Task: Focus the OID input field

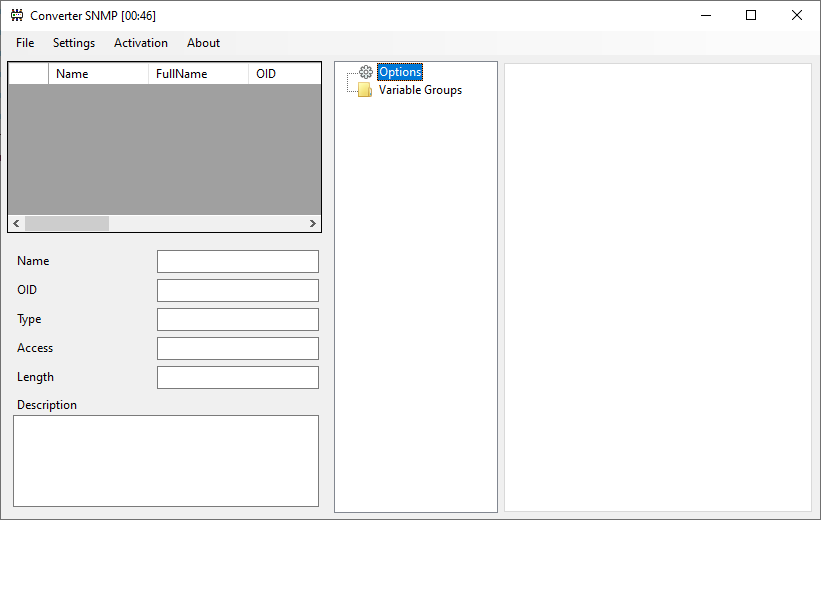Action: [x=238, y=291]
